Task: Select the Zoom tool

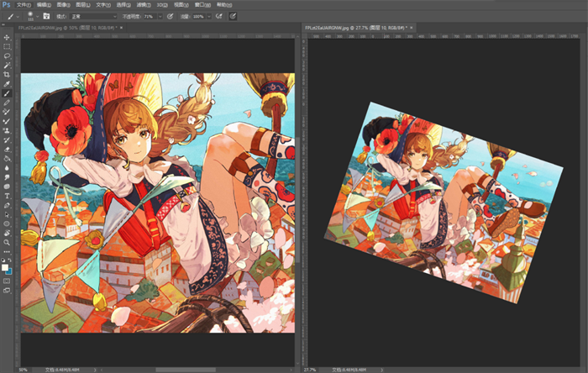Action: (x=7, y=242)
